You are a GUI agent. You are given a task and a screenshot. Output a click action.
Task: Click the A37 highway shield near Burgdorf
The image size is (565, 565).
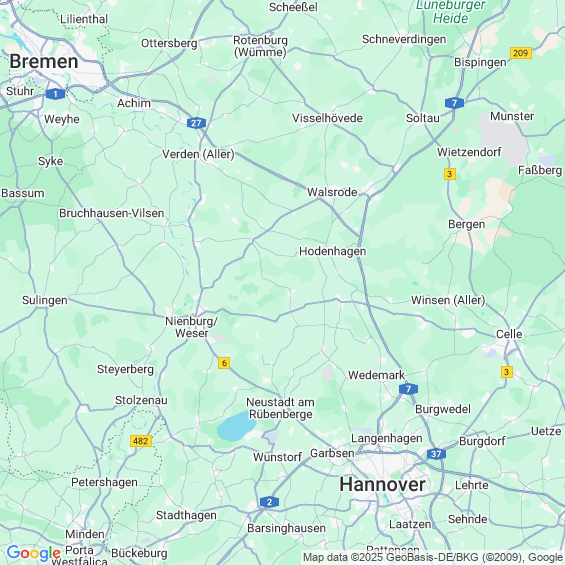tap(436, 454)
